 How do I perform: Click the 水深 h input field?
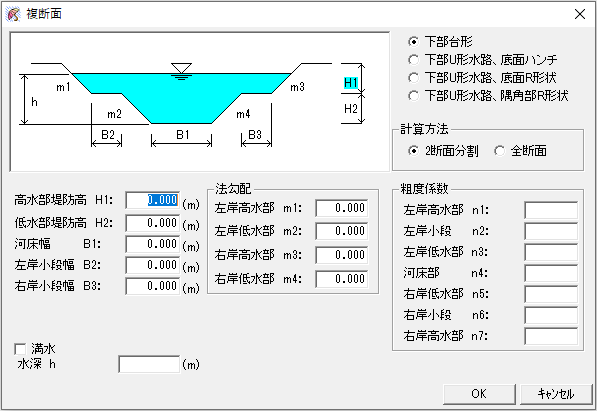point(149,364)
